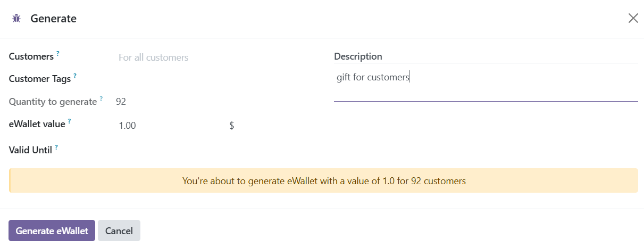Viewport: 644px width, 247px height.
Task: Select the quantity value 92
Action: tap(121, 102)
